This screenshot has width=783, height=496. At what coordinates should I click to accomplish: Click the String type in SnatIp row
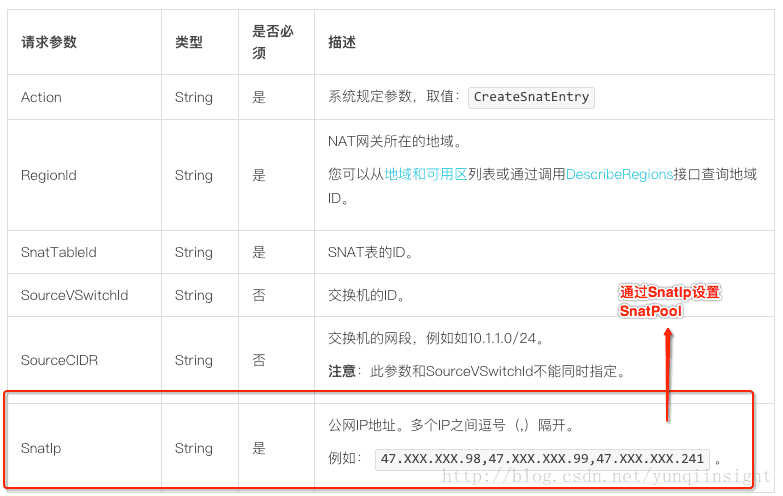[x=194, y=448]
